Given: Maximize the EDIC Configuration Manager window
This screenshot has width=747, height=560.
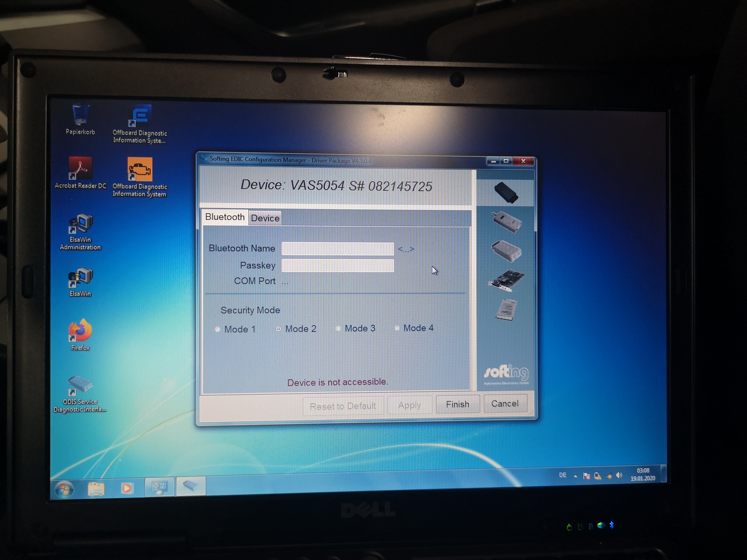Looking at the screenshot, I should (506, 161).
